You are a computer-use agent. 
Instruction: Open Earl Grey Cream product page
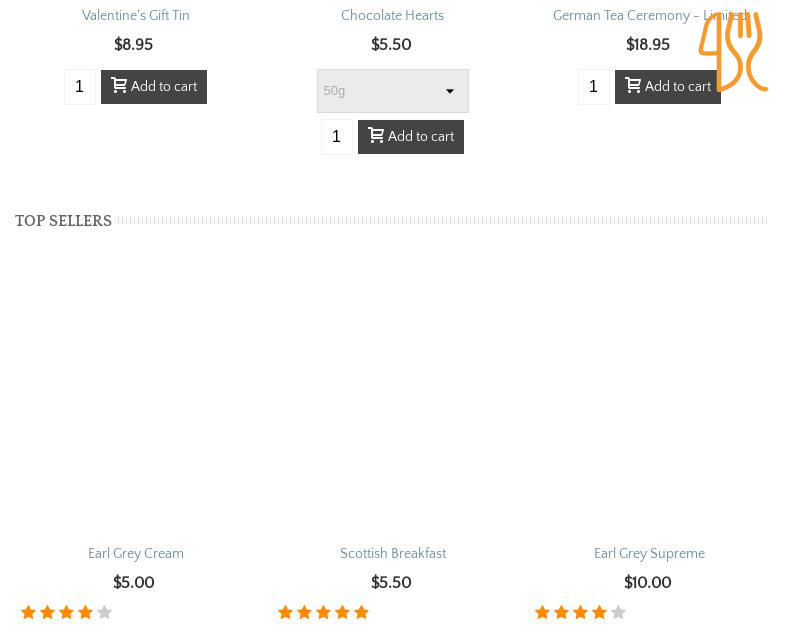[135, 554]
